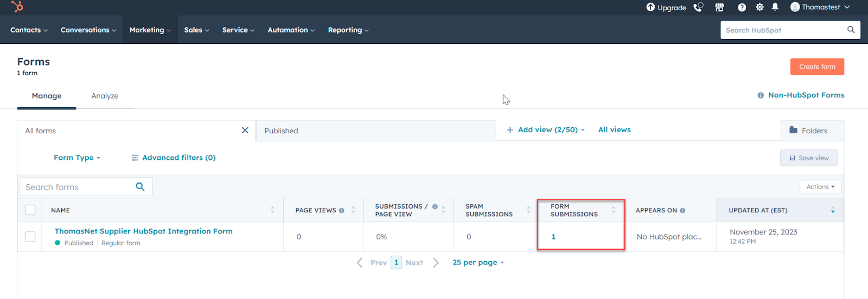Click the HubSpot sprocket logo
Screen dimensions: 868x299
tap(17, 6)
